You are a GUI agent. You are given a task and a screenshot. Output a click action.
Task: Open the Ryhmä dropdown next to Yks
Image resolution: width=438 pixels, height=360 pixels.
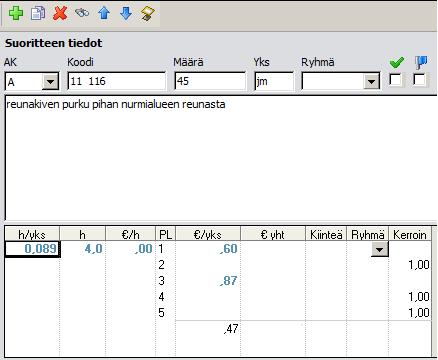click(x=371, y=82)
